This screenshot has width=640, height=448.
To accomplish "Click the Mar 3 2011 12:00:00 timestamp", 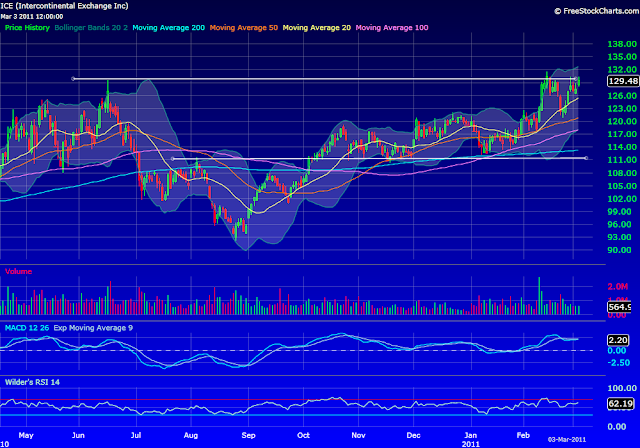I will (x=32, y=17).
